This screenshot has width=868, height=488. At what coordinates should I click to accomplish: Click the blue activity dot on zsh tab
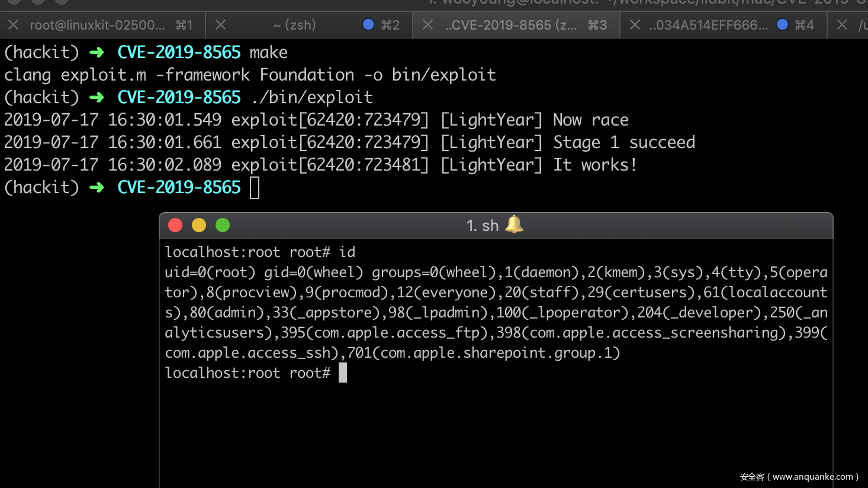368,25
